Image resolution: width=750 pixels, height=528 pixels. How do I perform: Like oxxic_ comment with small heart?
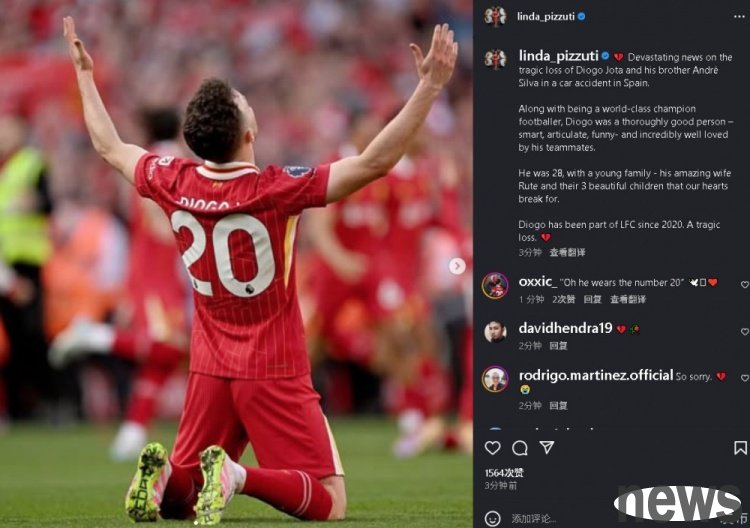[745, 285]
